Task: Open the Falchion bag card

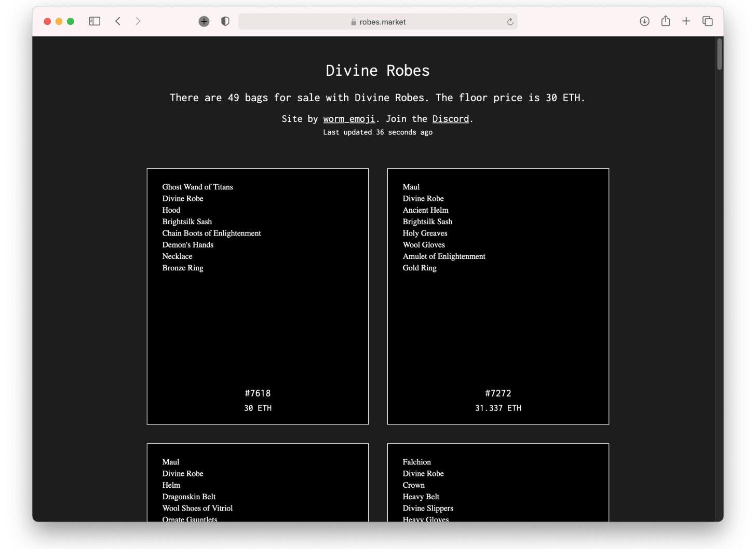Action: point(498,483)
